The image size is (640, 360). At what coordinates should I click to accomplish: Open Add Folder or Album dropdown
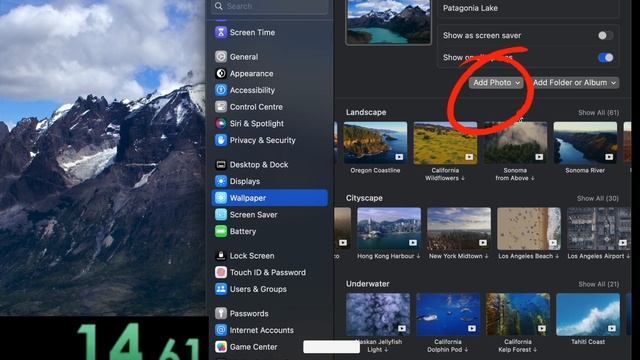[x=575, y=82]
